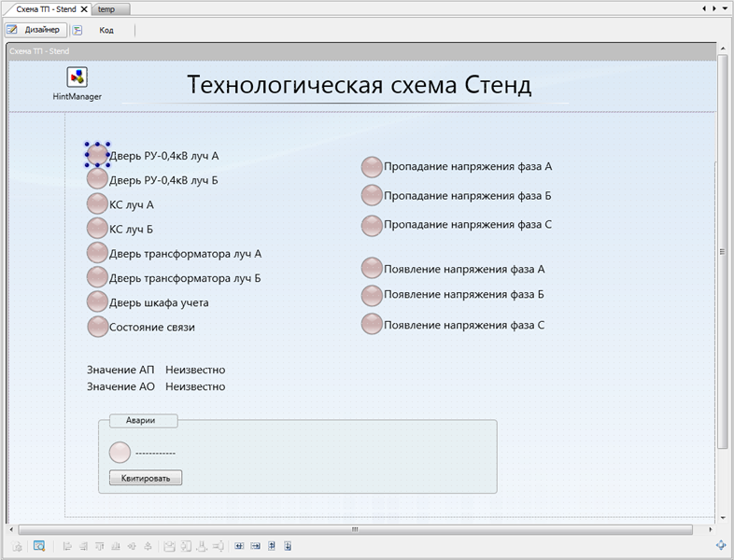
Task: Click the Дизайнер view button
Action: [35, 30]
